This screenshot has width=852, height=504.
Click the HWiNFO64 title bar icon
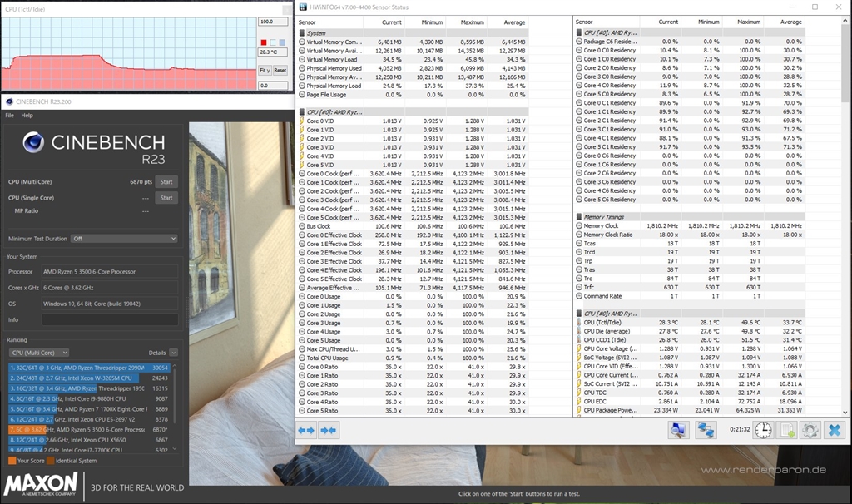pos(303,7)
